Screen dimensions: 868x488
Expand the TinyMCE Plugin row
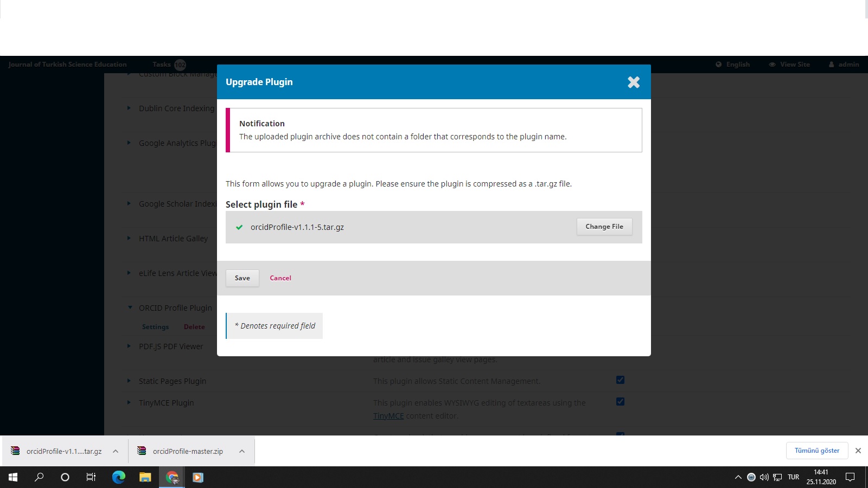pyautogui.click(x=129, y=402)
